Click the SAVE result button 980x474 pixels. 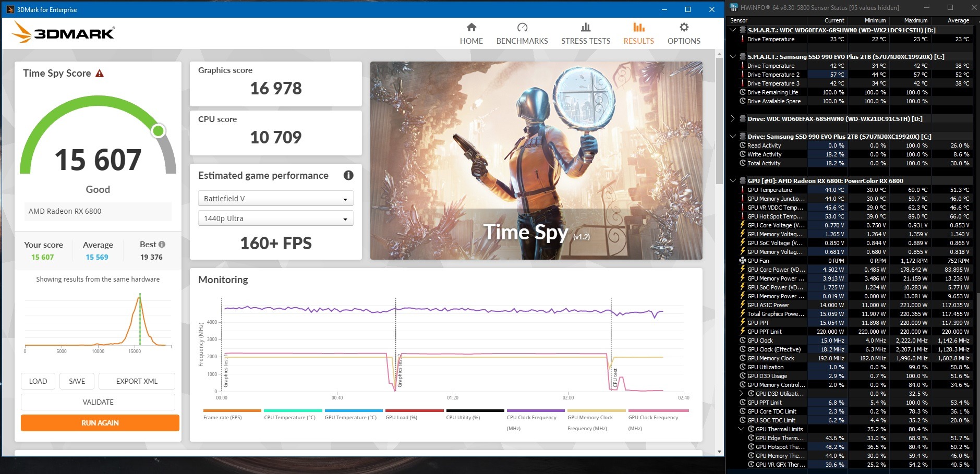pos(77,381)
